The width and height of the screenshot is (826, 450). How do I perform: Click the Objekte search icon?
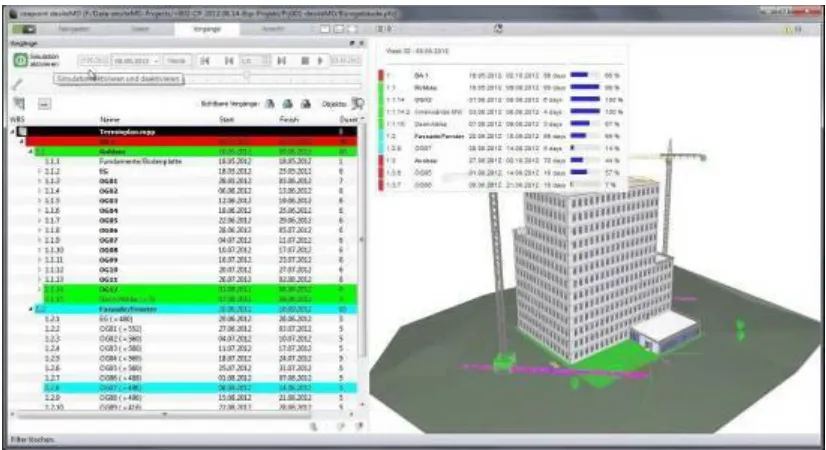click(x=358, y=104)
